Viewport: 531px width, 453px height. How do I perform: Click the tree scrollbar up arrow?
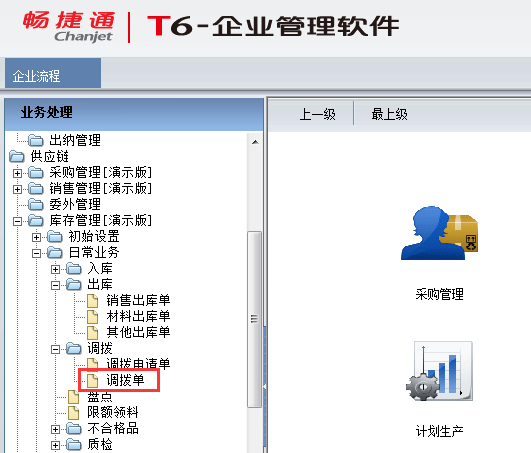click(x=255, y=142)
